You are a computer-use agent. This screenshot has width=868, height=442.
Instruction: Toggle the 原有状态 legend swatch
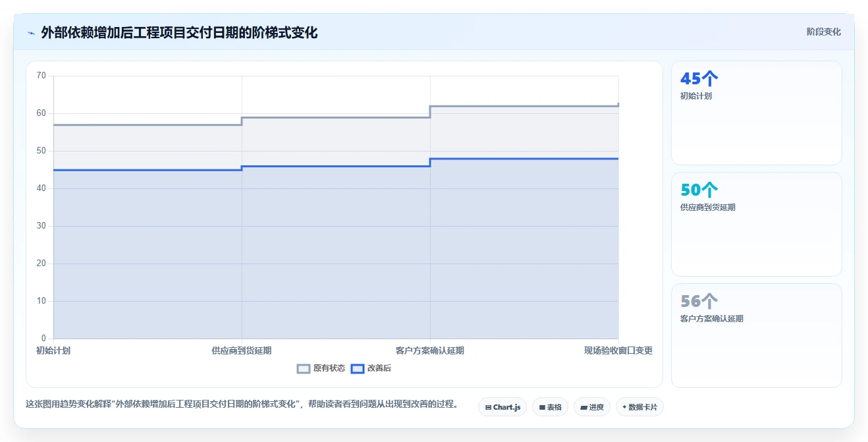click(x=304, y=369)
